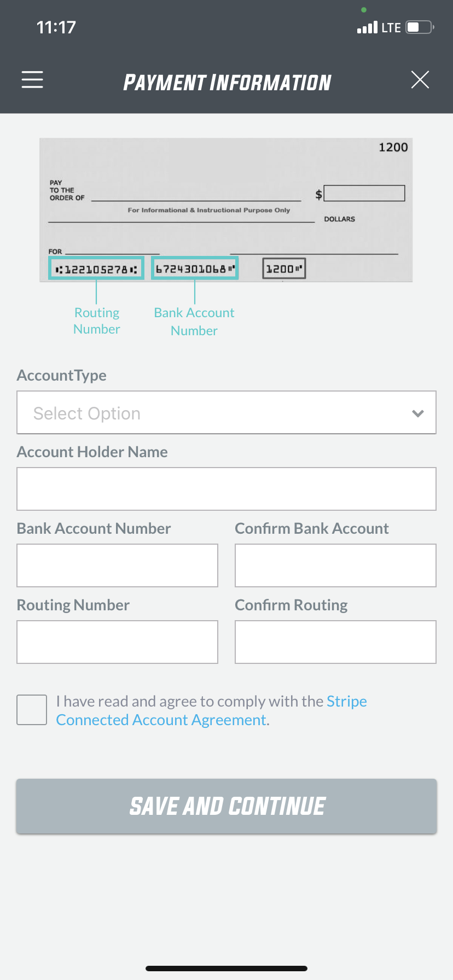This screenshot has height=980, width=453.
Task: Click the Save and Continue button
Action: pos(226,806)
